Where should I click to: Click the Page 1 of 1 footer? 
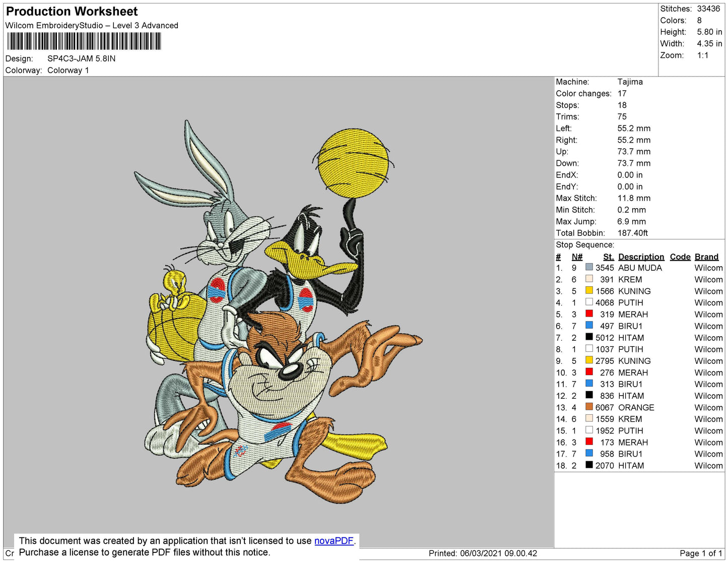(701, 553)
